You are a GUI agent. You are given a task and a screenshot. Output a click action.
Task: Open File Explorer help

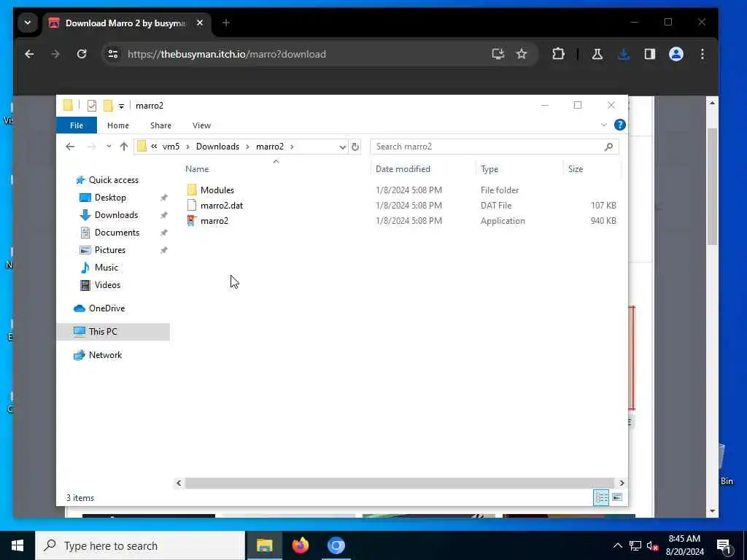(620, 125)
